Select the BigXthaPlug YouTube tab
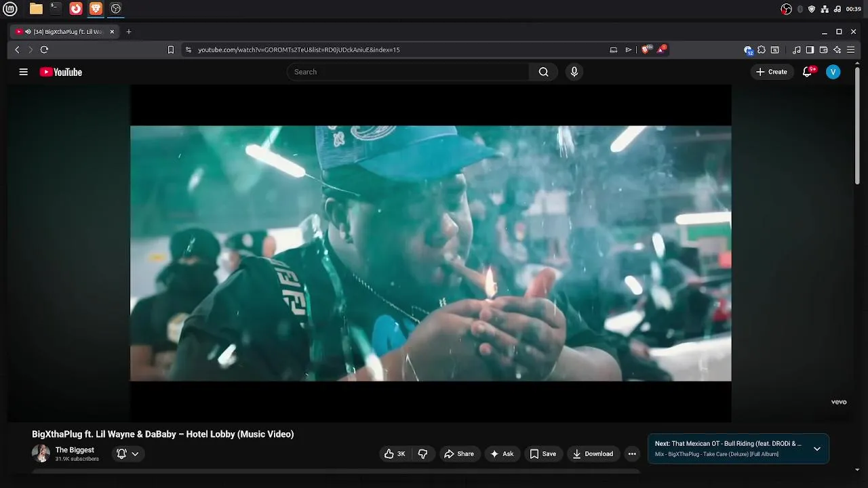868x488 pixels. [65, 31]
